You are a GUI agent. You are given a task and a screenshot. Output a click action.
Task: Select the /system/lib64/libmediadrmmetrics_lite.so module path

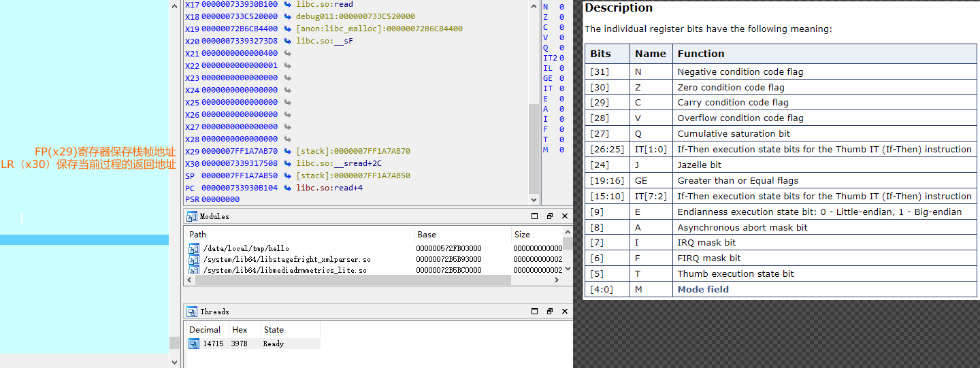tap(284, 270)
